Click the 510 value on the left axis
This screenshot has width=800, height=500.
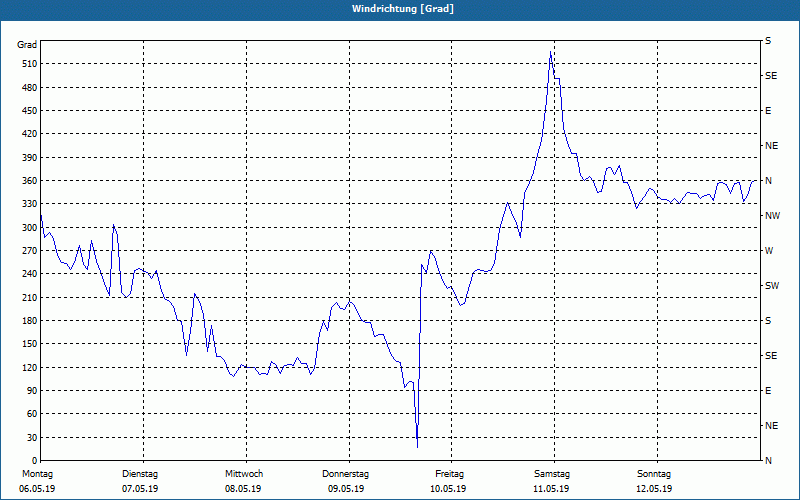pos(28,64)
